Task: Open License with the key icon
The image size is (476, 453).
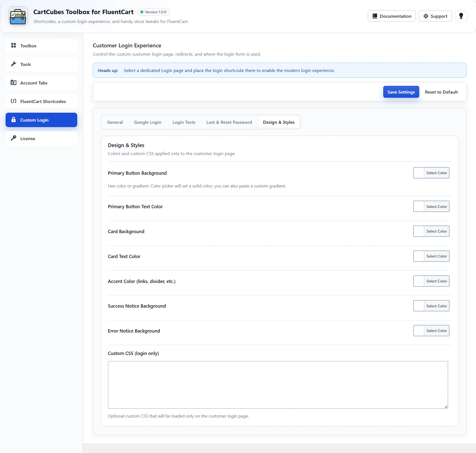Action: pyautogui.click(x=41, y=138)
